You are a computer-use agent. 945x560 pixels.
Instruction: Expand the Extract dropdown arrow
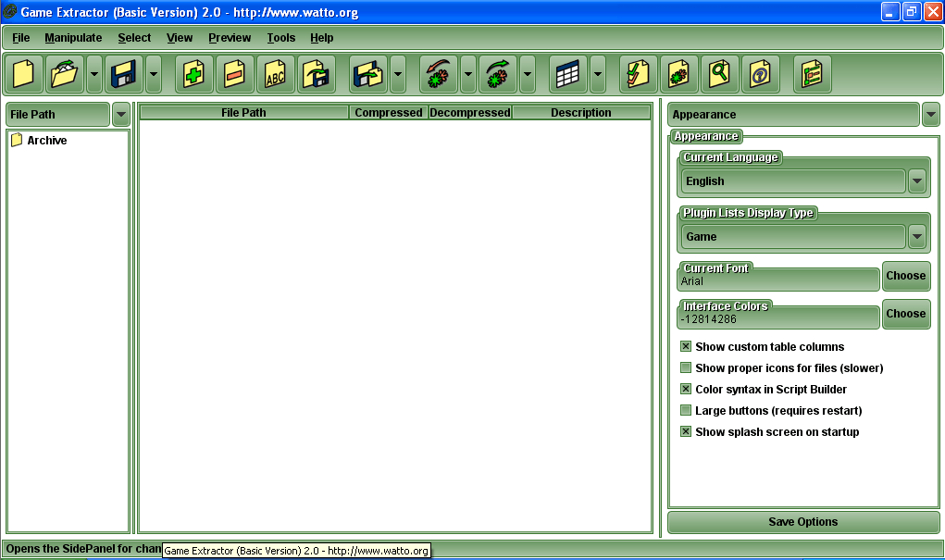[398, 74]
